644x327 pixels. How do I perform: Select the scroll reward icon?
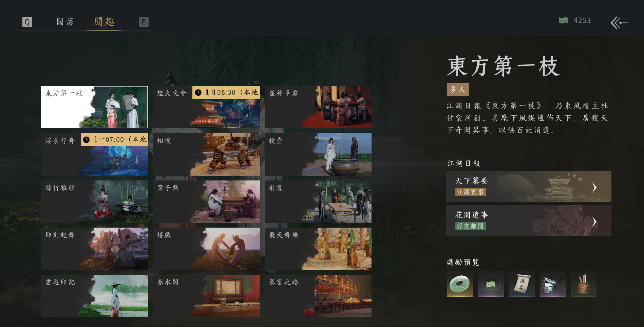(x=522, y=284)
